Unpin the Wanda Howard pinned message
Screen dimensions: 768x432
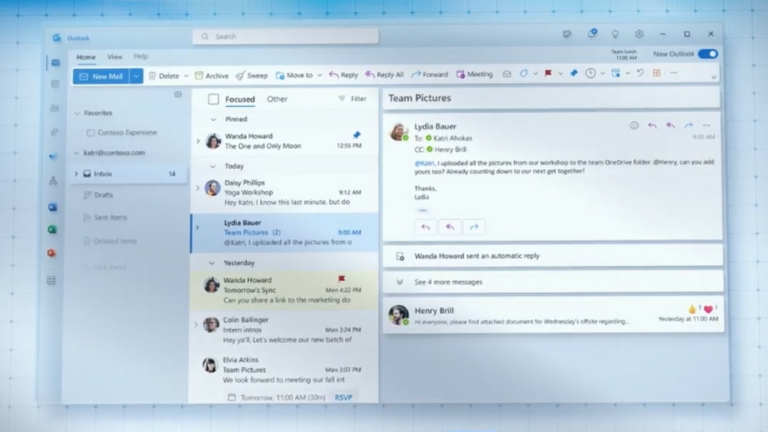tap(356, 135)
